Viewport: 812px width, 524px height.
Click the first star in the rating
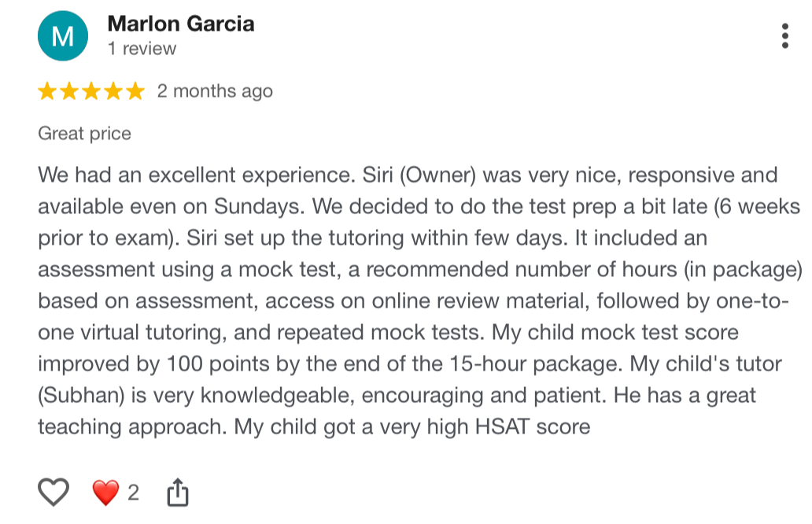[x=47, y=92]
